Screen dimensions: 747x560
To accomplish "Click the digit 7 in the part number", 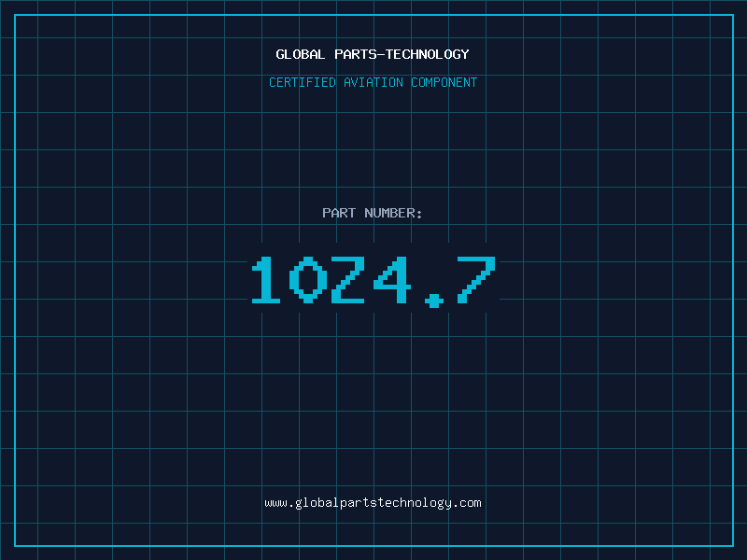I will pyautogui.click(x=474, y=280).
